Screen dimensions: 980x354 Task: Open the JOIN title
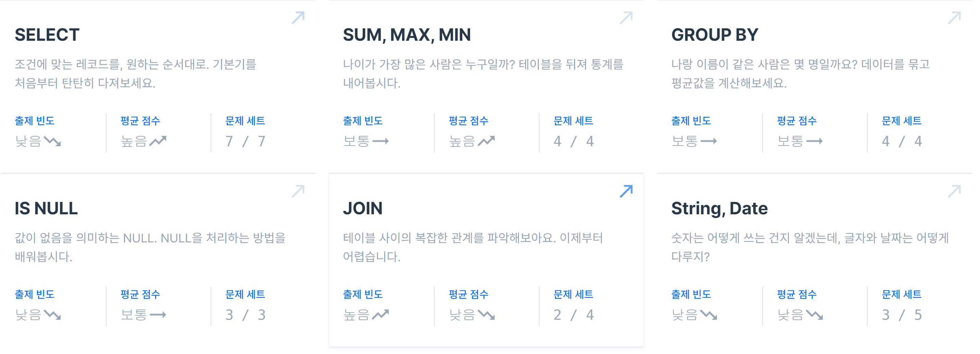[362, 208]
